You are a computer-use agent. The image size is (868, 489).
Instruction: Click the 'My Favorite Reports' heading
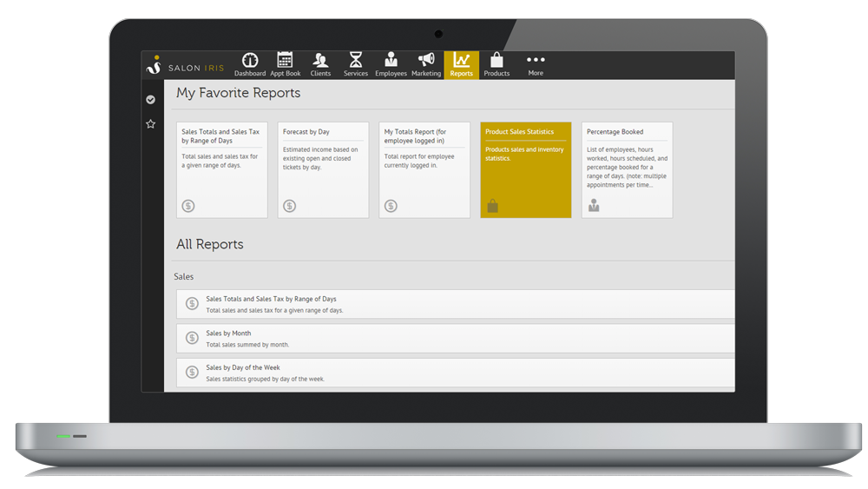point(238,92)
